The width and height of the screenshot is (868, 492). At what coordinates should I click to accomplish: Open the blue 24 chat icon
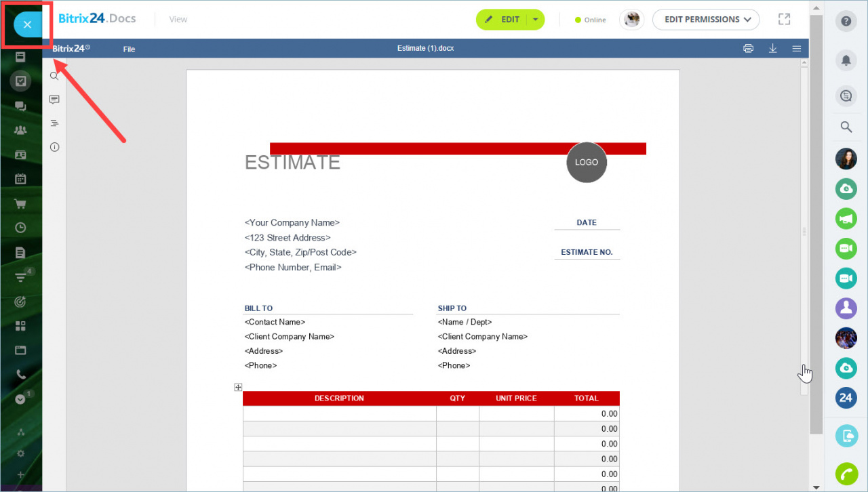pos(846,398)
